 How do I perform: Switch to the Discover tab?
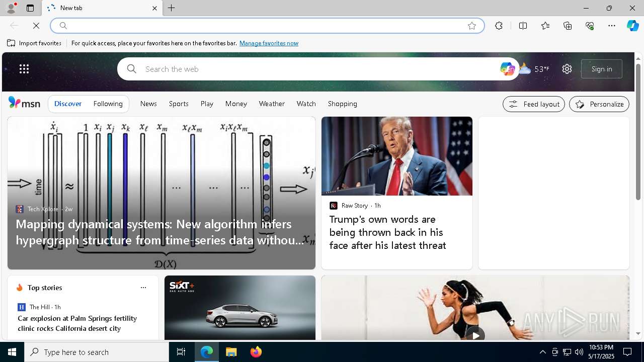tap(68, 104)
